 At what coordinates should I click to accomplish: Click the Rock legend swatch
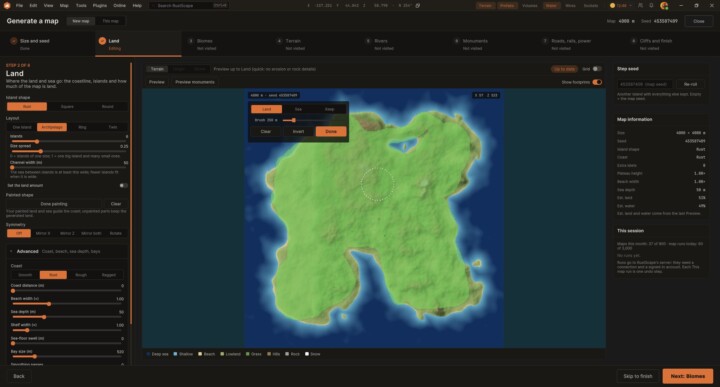click(287, 354)
